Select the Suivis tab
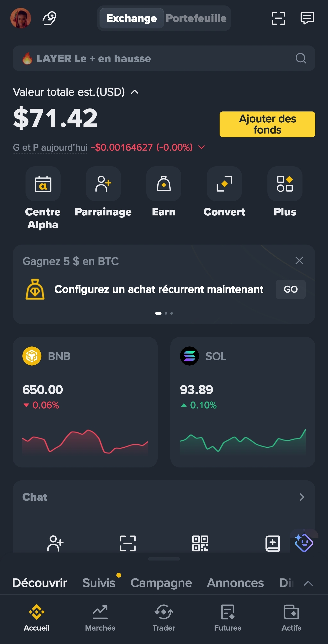Image resolution: width=328 pixels, height=644 pixels. (x=99, y=583)
